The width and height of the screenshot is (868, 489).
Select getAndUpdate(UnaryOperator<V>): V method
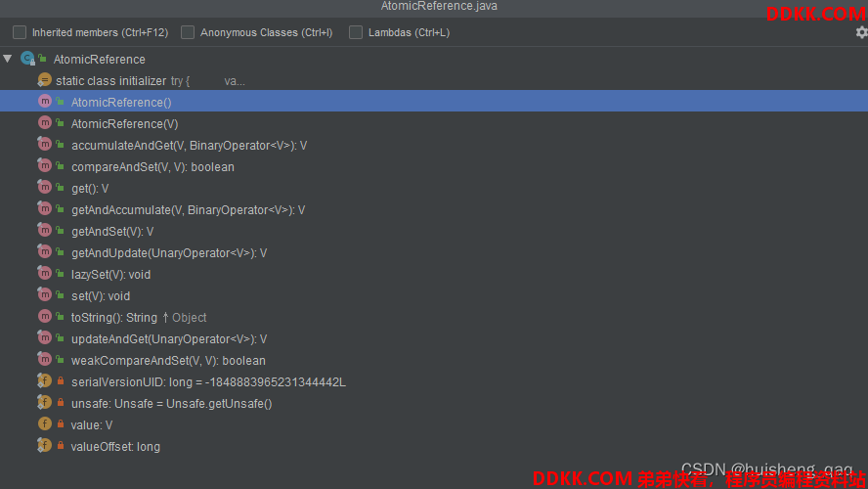click(434, 252)
